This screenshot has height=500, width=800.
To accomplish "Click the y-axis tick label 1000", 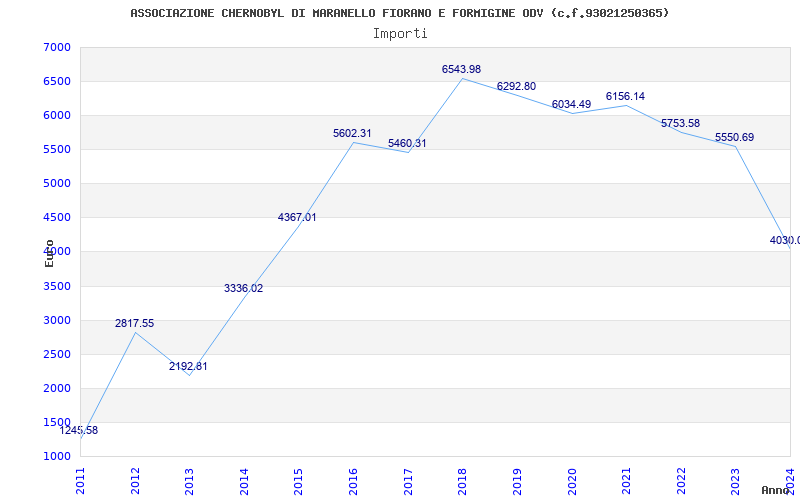I will click(x=57, y=456).
